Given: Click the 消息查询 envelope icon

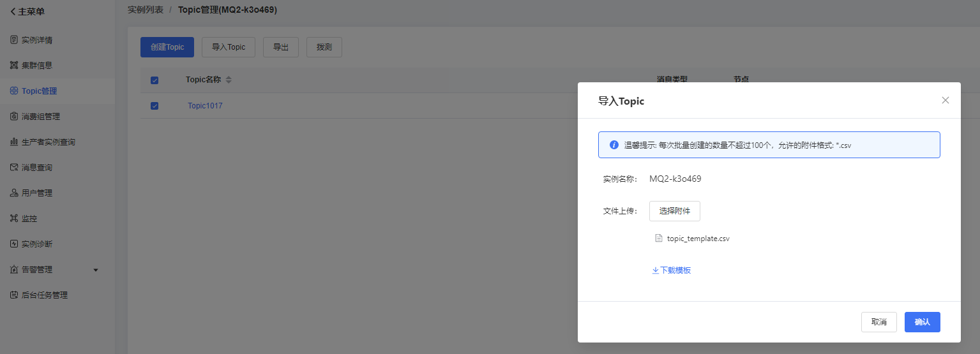Looking at the screenshot, I should coord(14,167).
